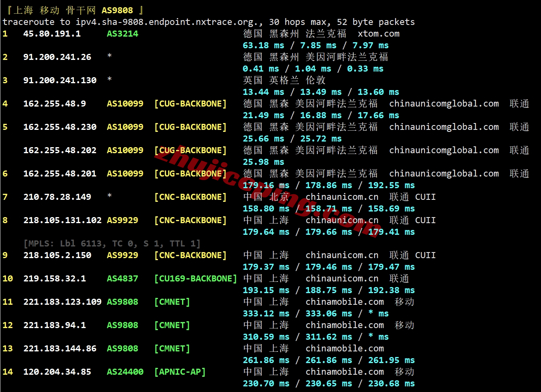Click the 158.69 ms latency value
The width and height of the screenshot is (541, 392).
(x=391, y=209)
